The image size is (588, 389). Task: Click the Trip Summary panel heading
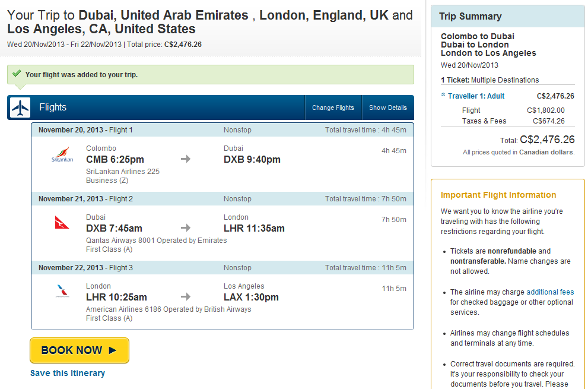(471, 17)
